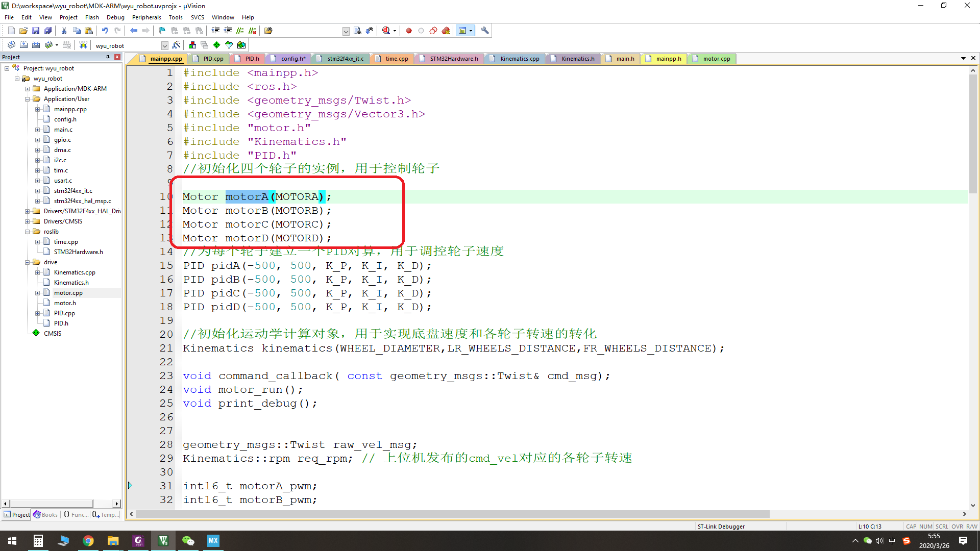Image resolution: width=980 pixels, height=551 pixels.
Task: Click the Open file toolbar icon
Action: (x=23, y=31)
